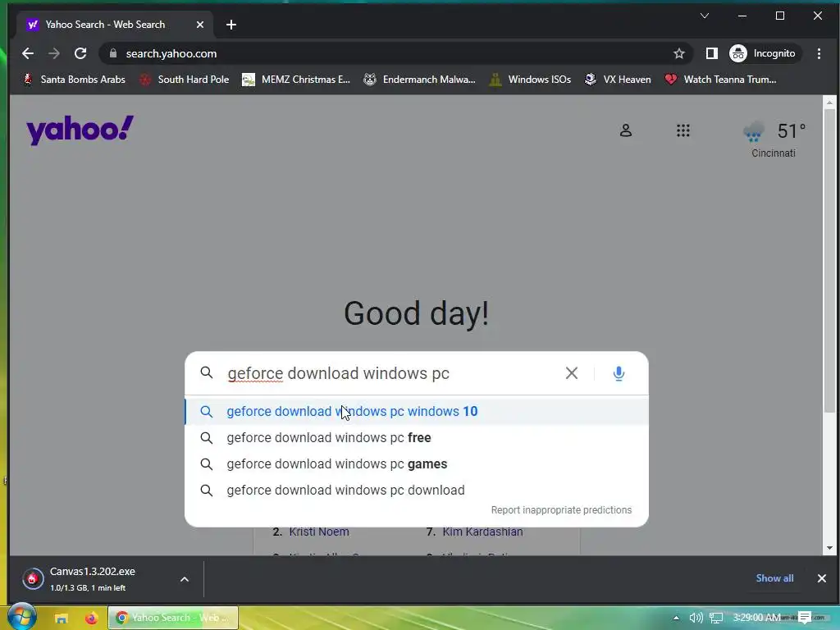Launch Firefox from the taskbar
This screenshot has width=840, height=630.
pos(92,618)
